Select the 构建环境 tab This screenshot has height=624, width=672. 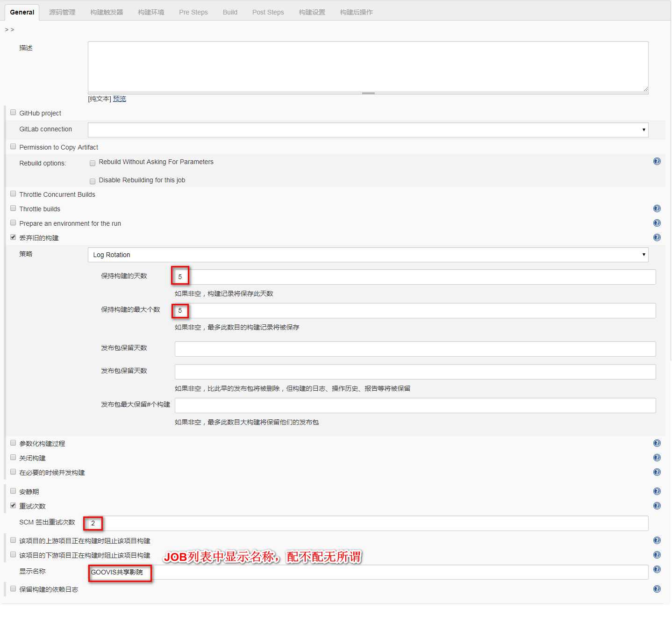point(151,12)
